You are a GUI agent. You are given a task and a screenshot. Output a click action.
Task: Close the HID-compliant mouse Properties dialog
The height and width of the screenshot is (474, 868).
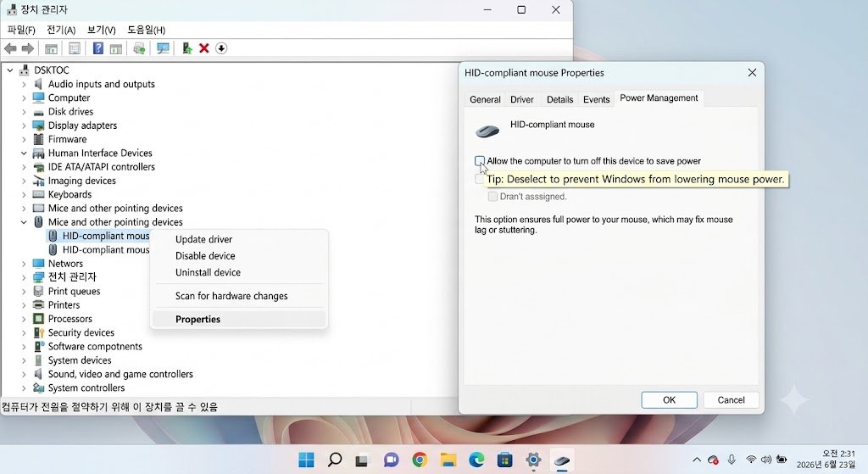[752, 73]
